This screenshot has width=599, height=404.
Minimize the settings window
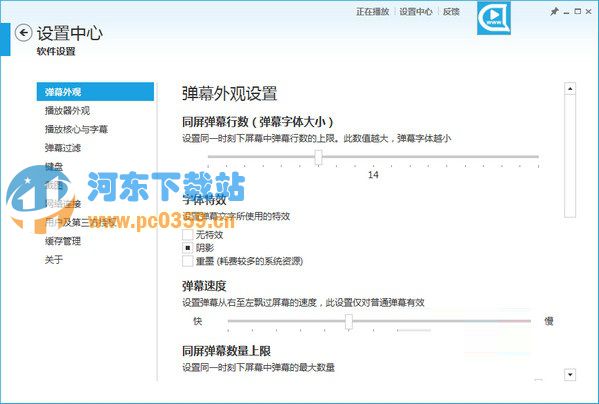pos(567,12)
